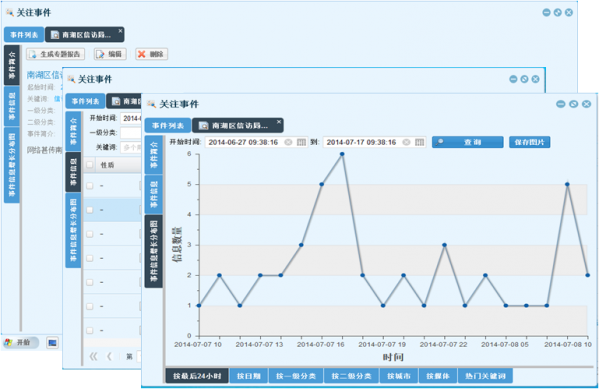Screen dimensions: 600x389
Task: Select the 按媒体 chart view
Action: [x=438, y=376]
